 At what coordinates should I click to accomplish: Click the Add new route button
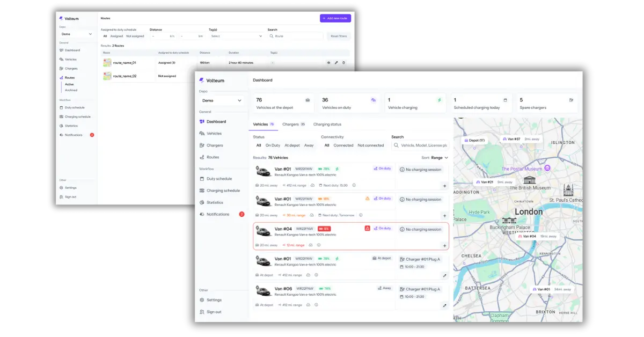point(335,18)
